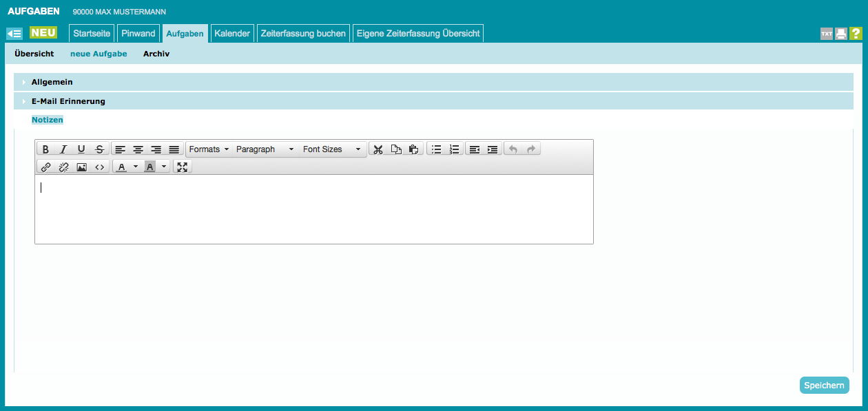Click the Speichern button
The width and height of the screenshot is (868, 411).
pos(824,386)
